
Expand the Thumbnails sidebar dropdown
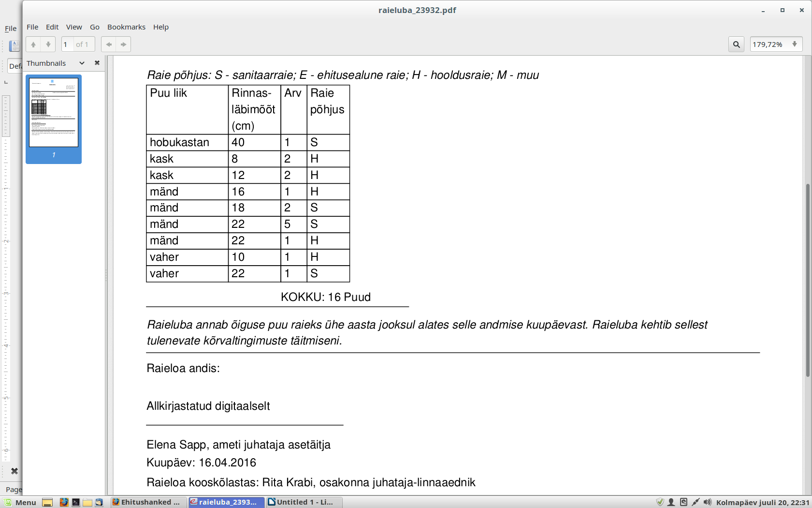click(x=82, y=63)
